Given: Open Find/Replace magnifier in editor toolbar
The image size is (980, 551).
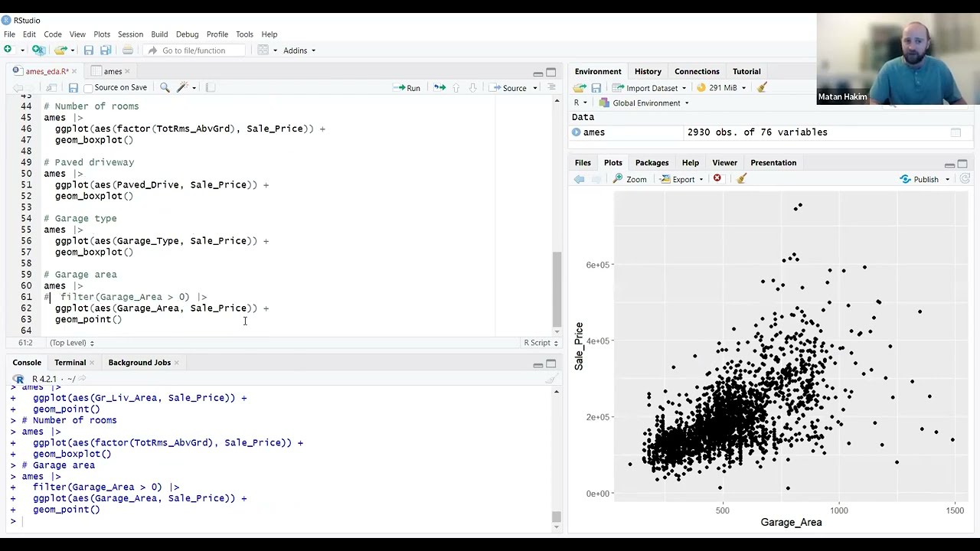Looking at the screenshot, I should (x=165, y=88).
